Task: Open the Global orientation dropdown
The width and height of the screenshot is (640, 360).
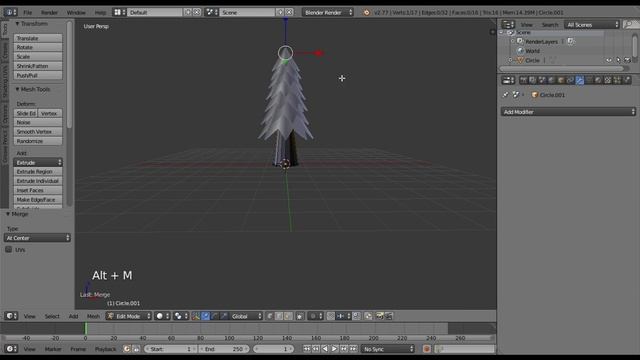Action: pos(247,316)
